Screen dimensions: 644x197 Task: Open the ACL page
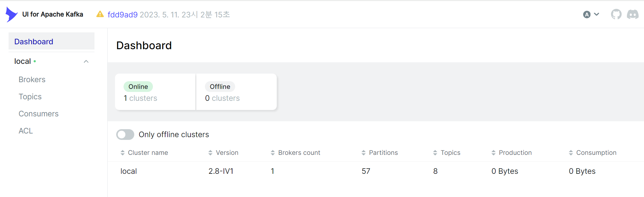click(x=26, y=131)
